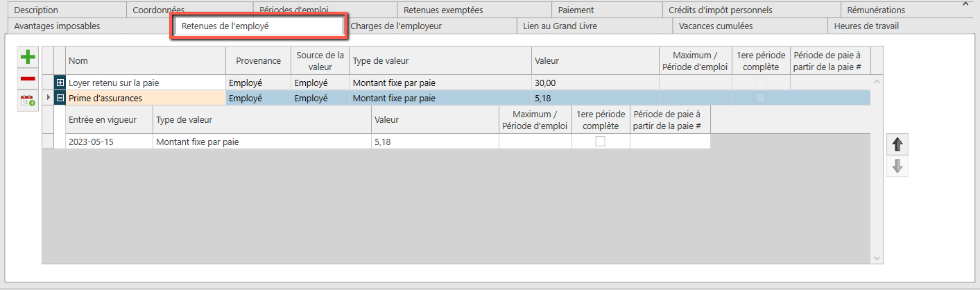Click the 5,18 value in the 2023-05-15 row
The height and width of the screenshot is (290, 980).
pyautogui.click(x=435, y=142)
